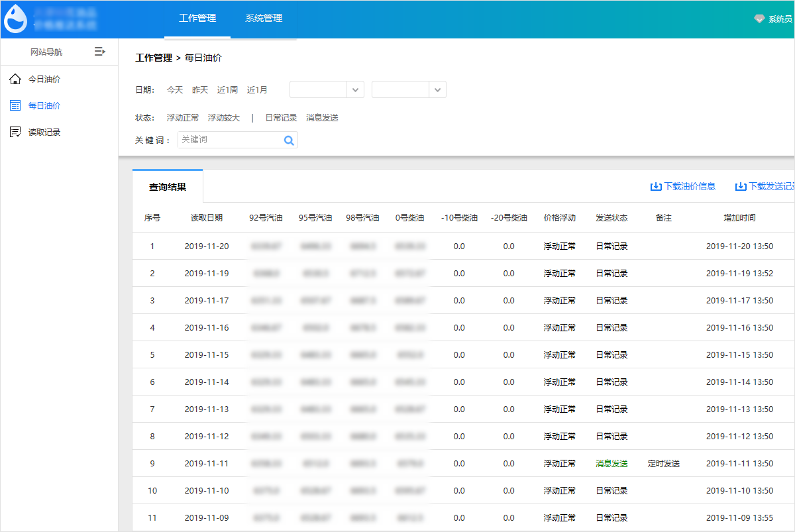The image size is (795, 532).
Task: Filter date by 今天
Action: 175,90
